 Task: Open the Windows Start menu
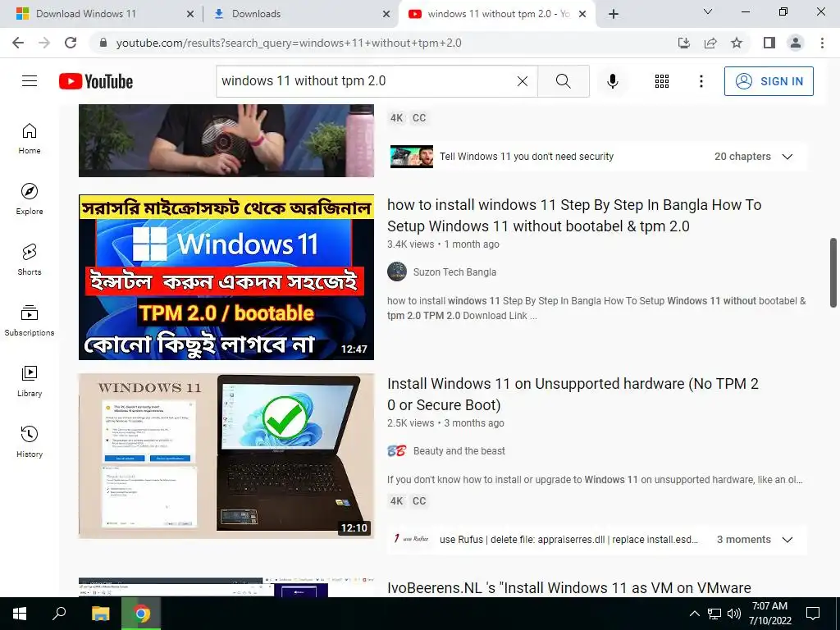[x=20, y=614]
